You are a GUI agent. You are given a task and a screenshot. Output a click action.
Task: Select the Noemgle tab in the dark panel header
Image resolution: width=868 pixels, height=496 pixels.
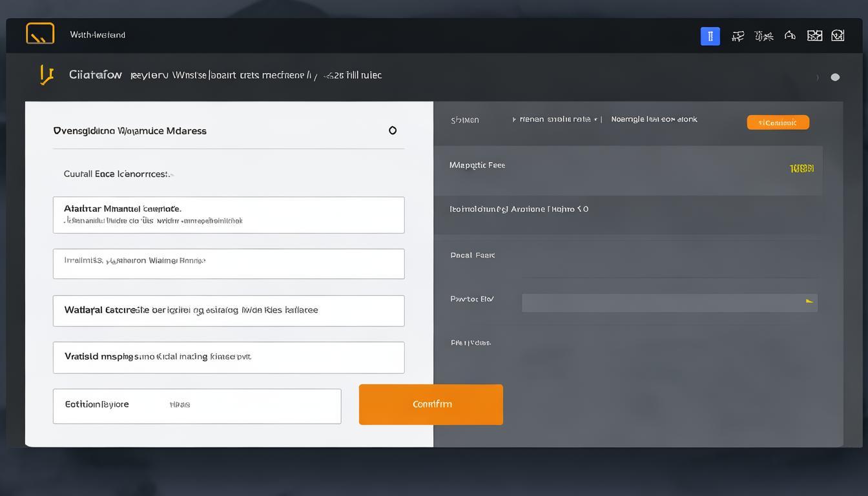pyautogui.click(x=654, y=119)
